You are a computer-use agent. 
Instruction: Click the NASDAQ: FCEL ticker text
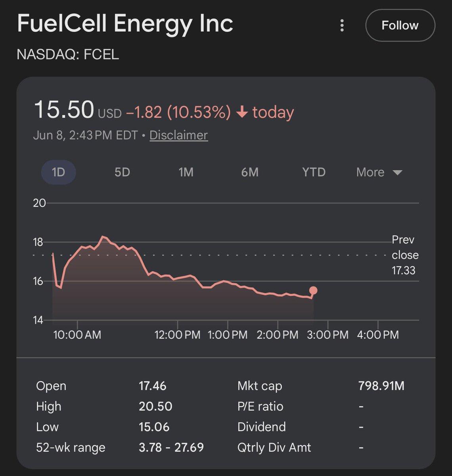pos(68,54)
